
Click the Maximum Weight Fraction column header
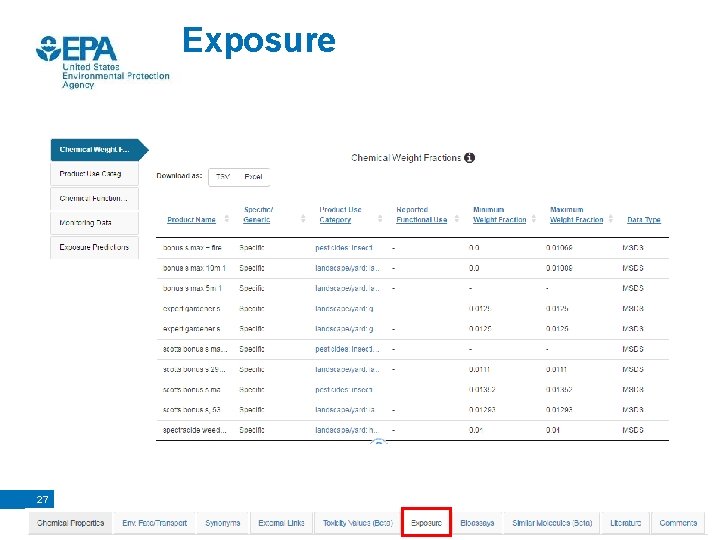pyautogui.click(x=576, y=214)
